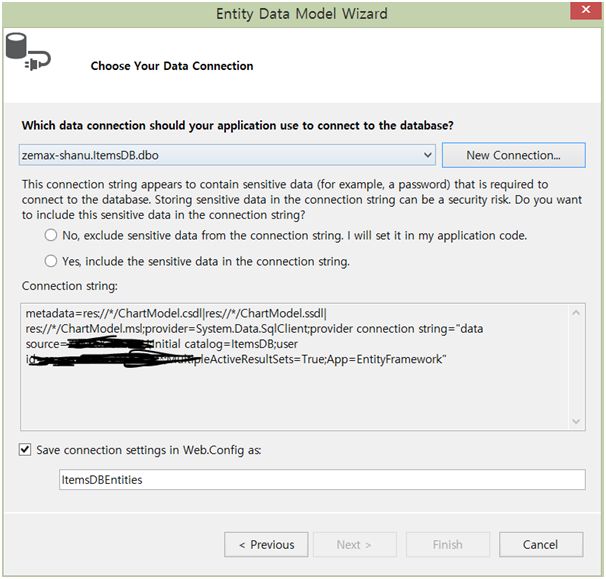606x579 pixels.
Task: Click the New Connection... button
Action: (512, 155)
